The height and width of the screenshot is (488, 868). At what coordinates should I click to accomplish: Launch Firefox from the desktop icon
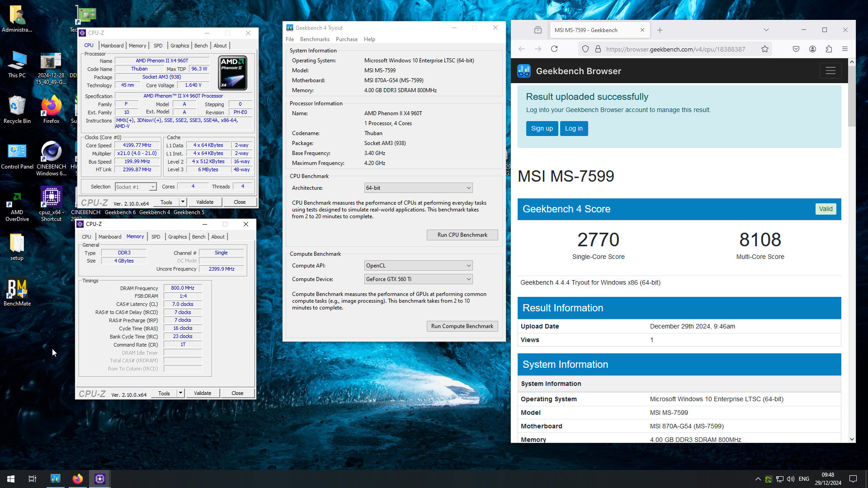point(51,110)
